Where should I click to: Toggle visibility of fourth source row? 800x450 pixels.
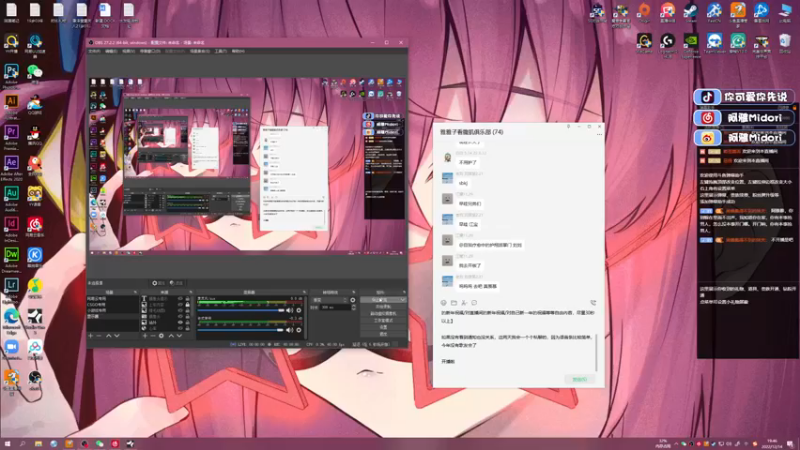[x=180, y=316]
